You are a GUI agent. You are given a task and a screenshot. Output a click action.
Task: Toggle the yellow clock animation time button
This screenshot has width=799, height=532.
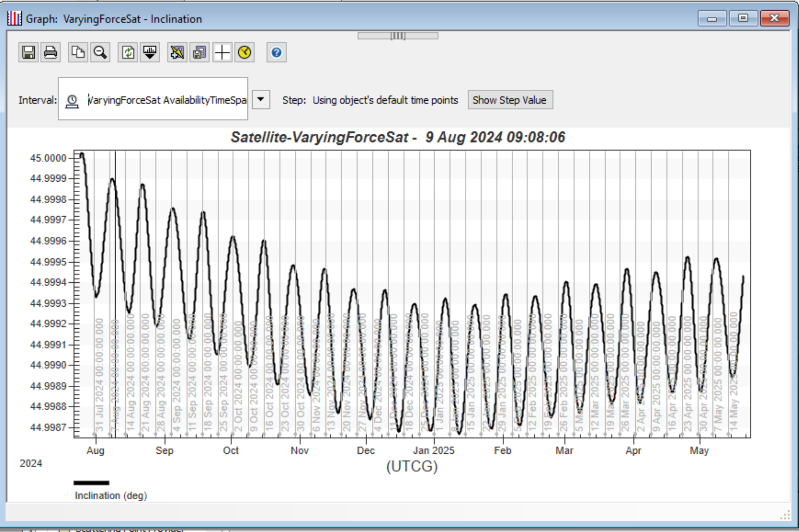tap(245, 53)
